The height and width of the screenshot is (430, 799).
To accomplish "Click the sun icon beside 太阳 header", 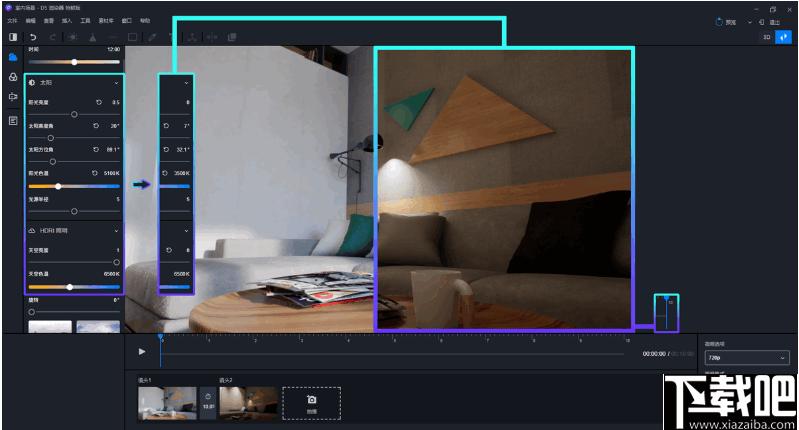I will click(32, 83).
